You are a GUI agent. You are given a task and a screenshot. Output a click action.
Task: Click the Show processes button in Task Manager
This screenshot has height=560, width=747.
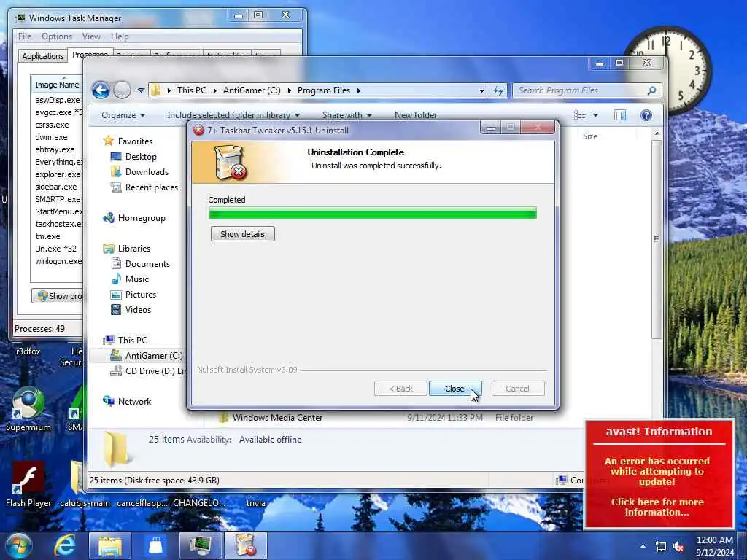[58, 296]
